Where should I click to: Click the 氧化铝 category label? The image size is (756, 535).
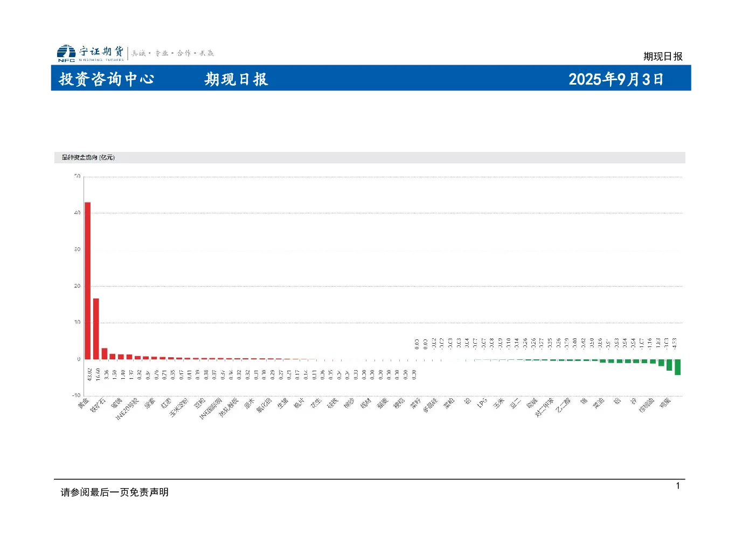[x=264, y=405]
